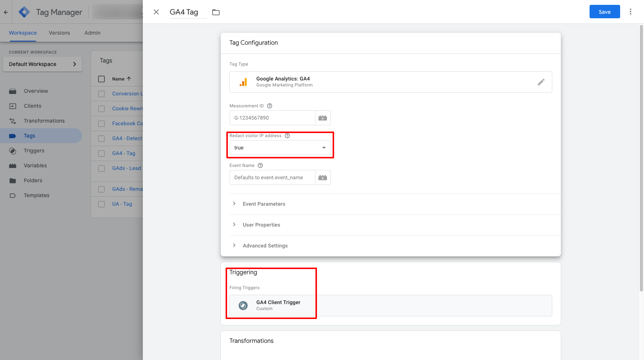The width and height of the screenshot is (644, 360).
Task: Open the GAds - Lead tag link
Action: [x=126, y=168]
